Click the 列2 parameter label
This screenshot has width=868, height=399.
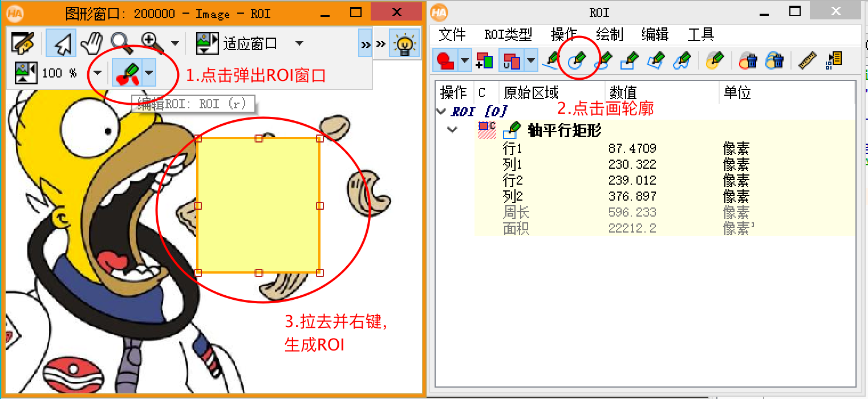tap(513, 197)
